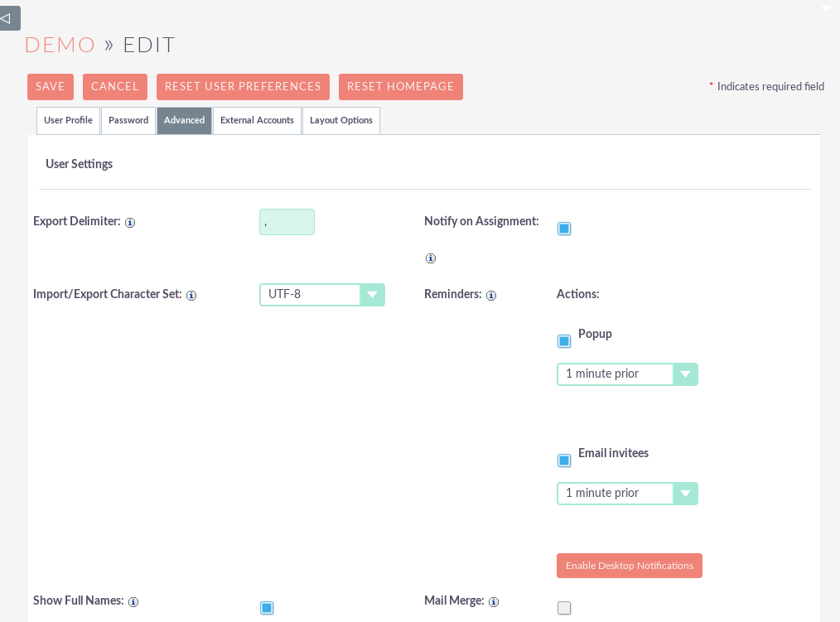Image resolution: width=840 pixels, height=622 pixels.
Task: Open Import/Export Character Set dropdown
Action: (x=321, y=295)
